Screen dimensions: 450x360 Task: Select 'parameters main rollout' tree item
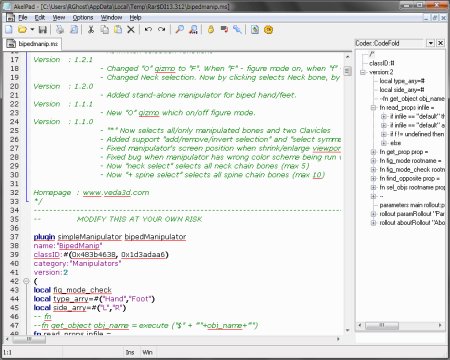pos(412,205)
